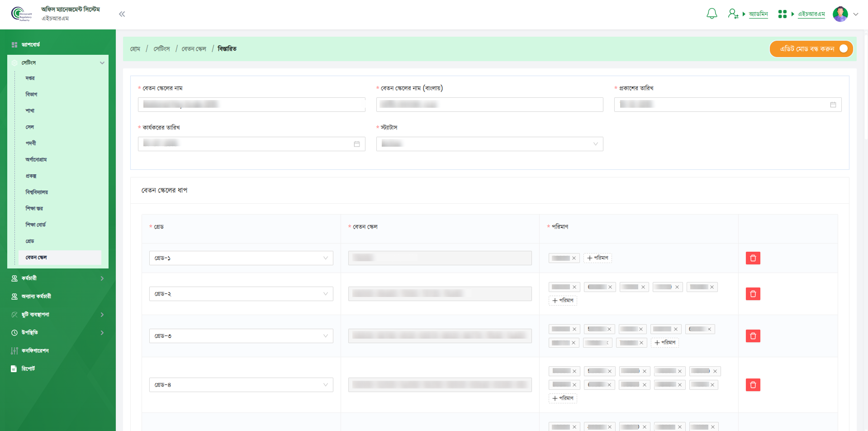Open calendar icon in প্রকাশের তারিখ field
The width and height of the screenshot is (868, 431).
(x=833, y=105)
